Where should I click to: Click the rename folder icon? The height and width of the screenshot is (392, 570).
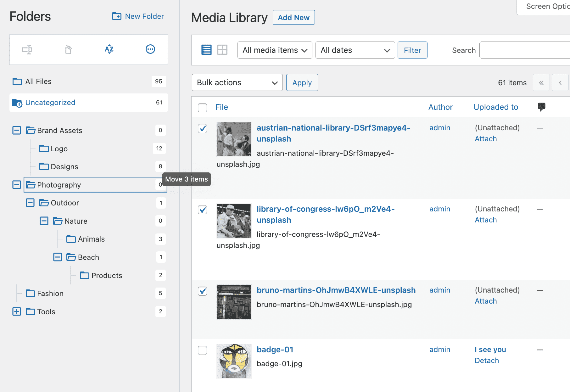[28, 49]
